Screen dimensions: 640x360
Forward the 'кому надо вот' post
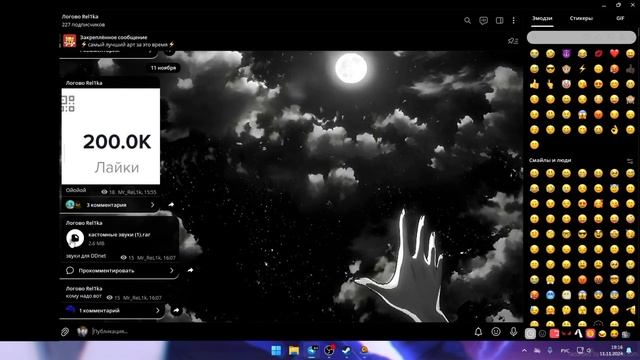point(176,311)
